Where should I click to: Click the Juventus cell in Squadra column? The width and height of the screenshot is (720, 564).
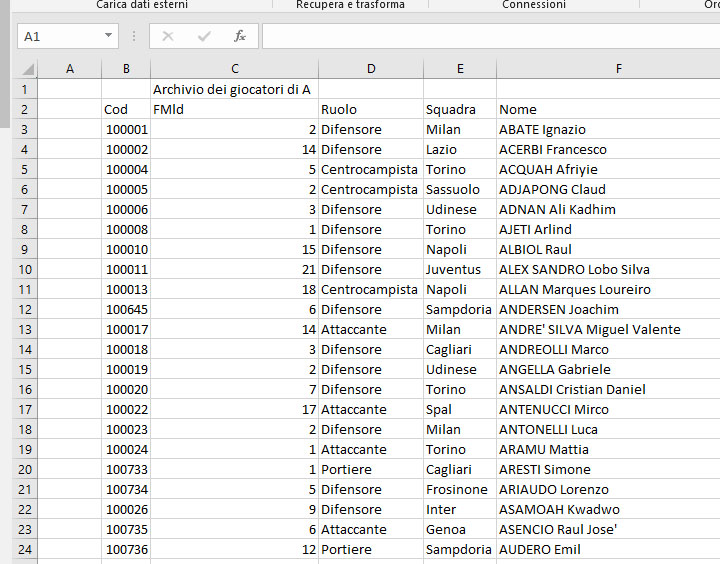459,269
